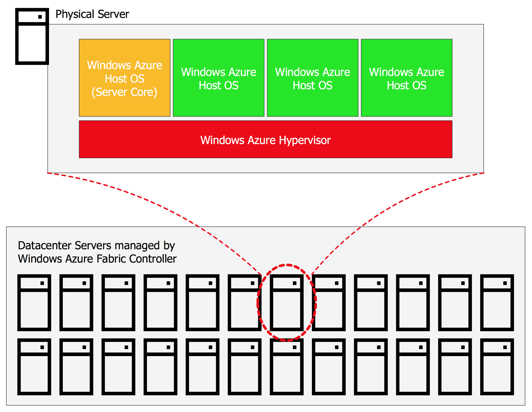Select the second server icon in the top row
Screen dimensions: 532x412
coord(76,303)
